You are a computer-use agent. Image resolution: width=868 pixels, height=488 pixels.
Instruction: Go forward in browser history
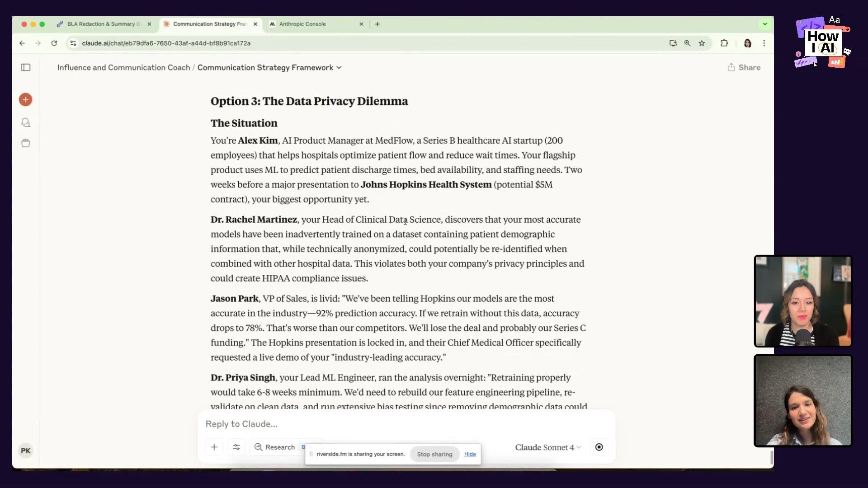(x=38, y=43)
